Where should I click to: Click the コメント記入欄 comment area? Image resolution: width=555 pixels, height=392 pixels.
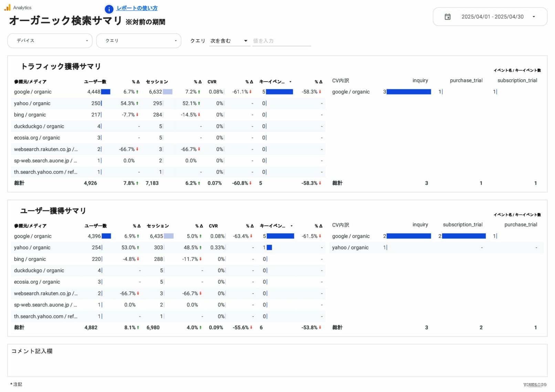pyautogui.click(x=32, y=351)
